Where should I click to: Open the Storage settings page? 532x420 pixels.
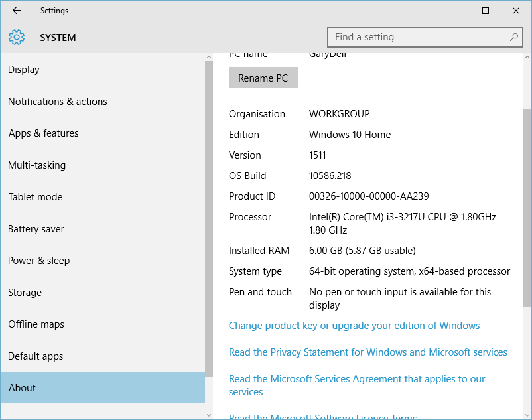[x=25, y=293]
